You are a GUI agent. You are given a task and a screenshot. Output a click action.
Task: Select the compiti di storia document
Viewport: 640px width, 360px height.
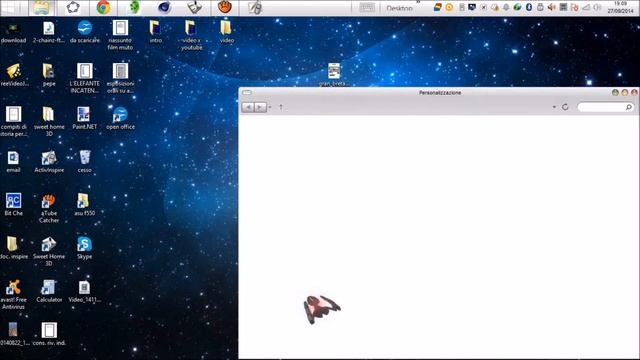(x=13, y=122)
